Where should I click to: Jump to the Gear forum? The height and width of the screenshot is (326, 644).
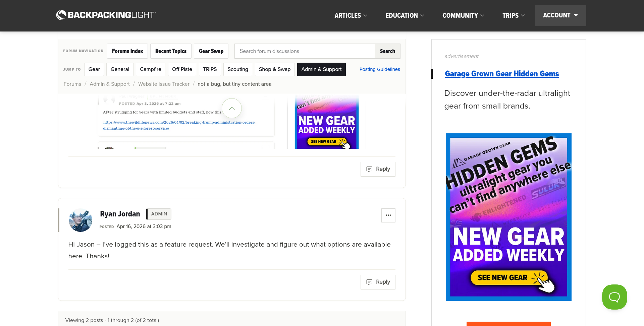click(x=94, y=69)
